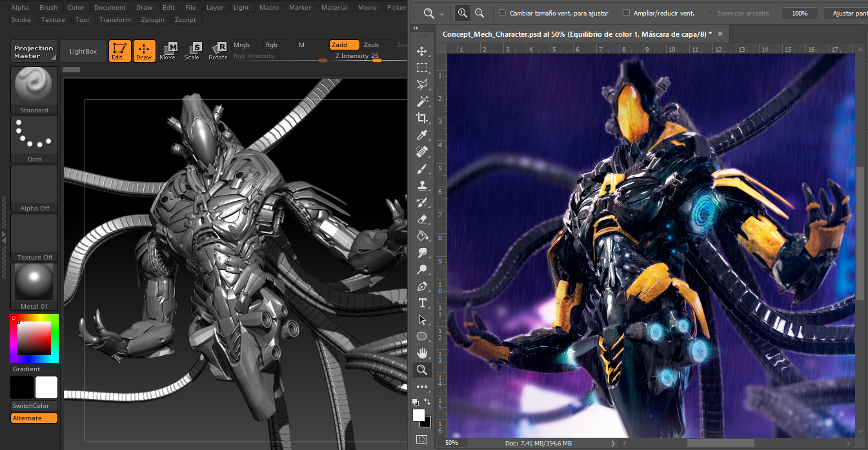Select the Dodge tool

click(422, 269)
